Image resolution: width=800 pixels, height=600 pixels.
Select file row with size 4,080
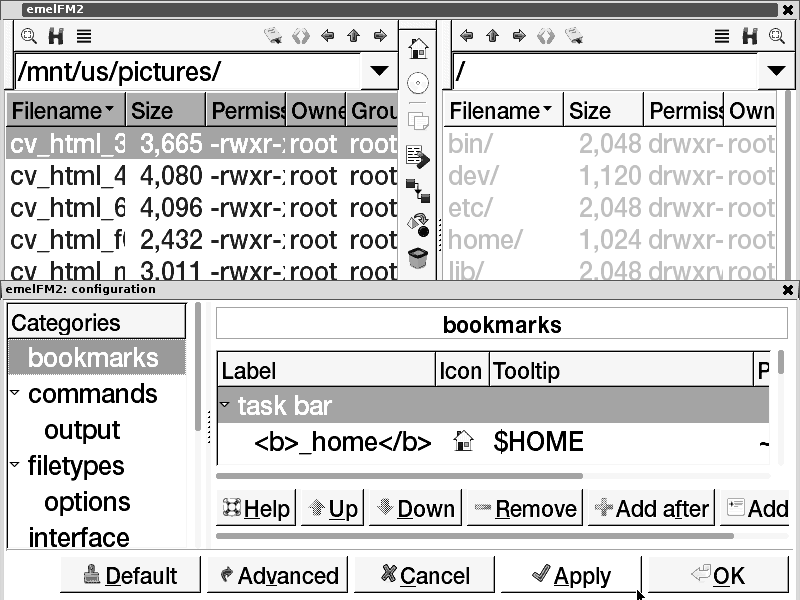tap(202, 176)
